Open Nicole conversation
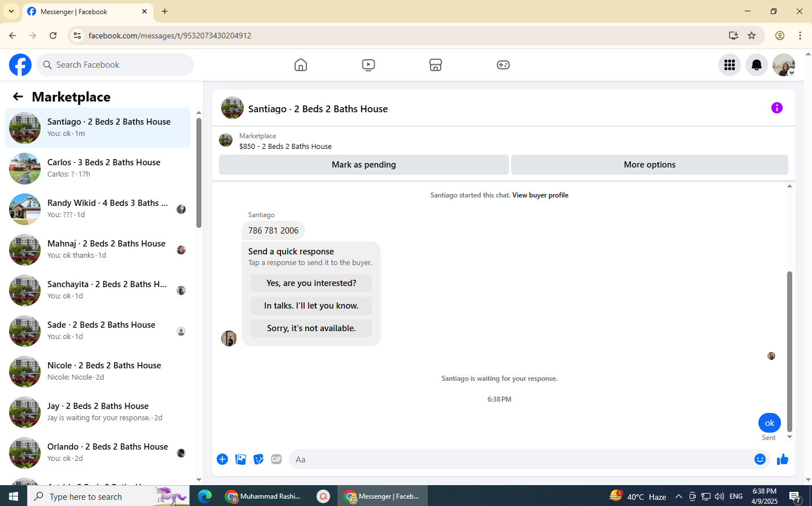 97,372
